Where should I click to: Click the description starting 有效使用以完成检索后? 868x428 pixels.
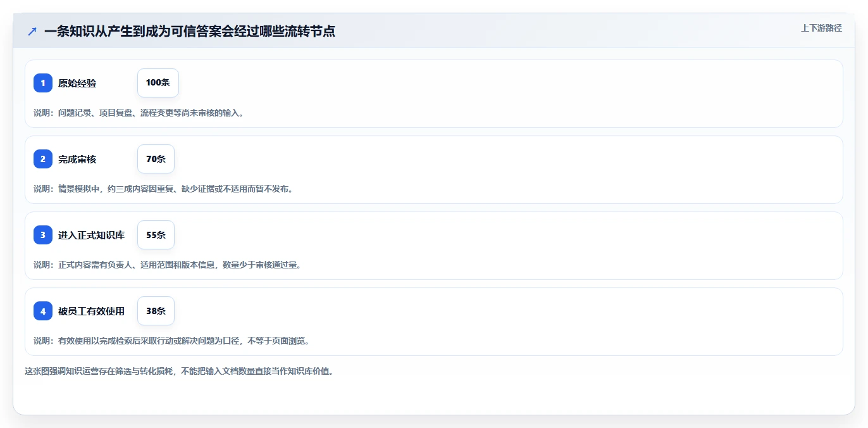[x=171, y=341]
